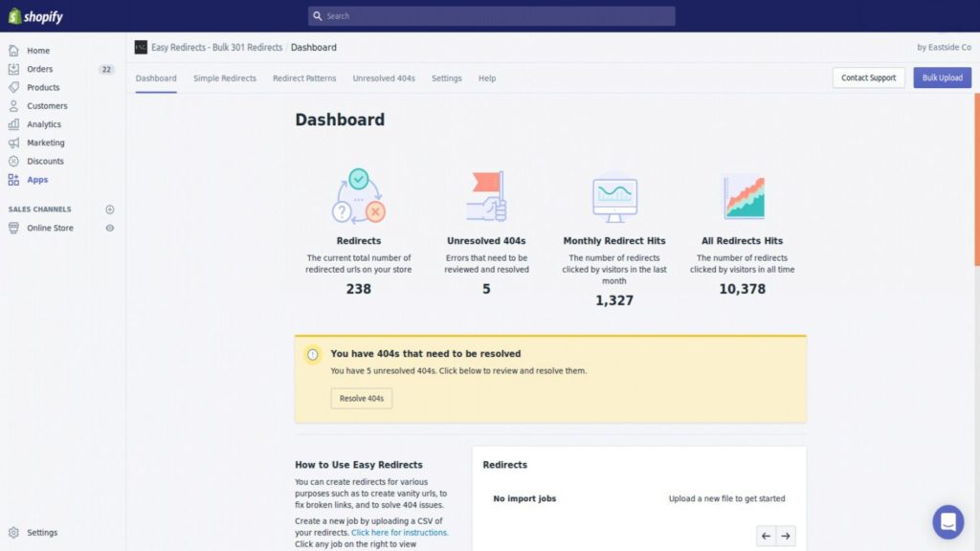Screen dimensions: 980x551
Task: Click the Dashboard breadcrumb text
Action: coord(314,48)
